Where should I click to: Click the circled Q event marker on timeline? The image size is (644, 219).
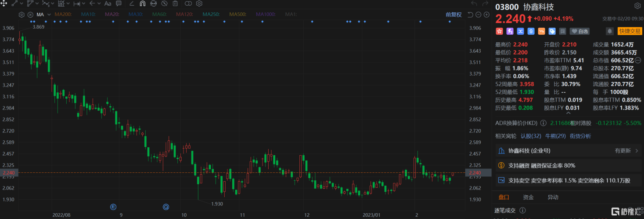(x=166, y=206)
